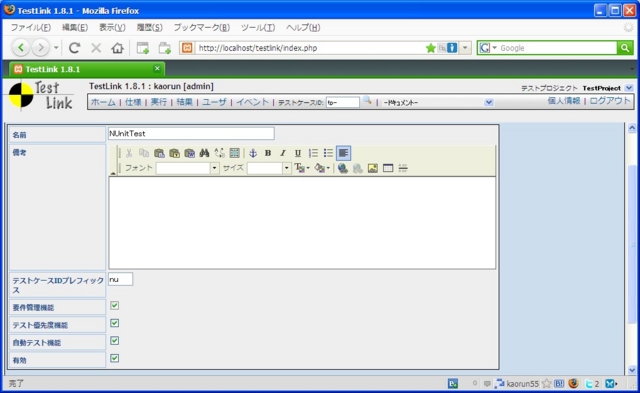
Task: Click the highlighted left-align icon
Action: tap(343, 153)
